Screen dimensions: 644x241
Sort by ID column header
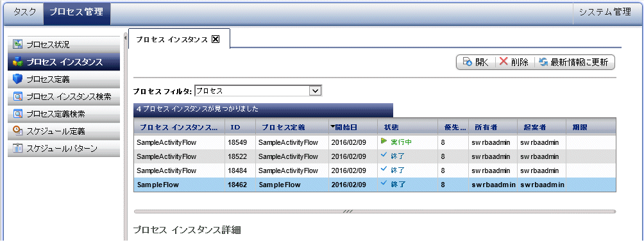click(x=241, y=127)
